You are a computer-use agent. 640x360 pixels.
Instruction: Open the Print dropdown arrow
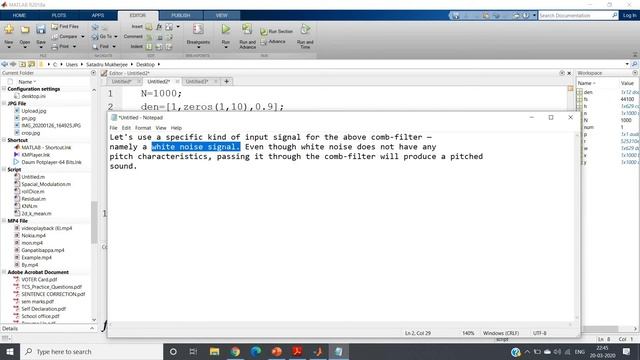pos(74,47)
